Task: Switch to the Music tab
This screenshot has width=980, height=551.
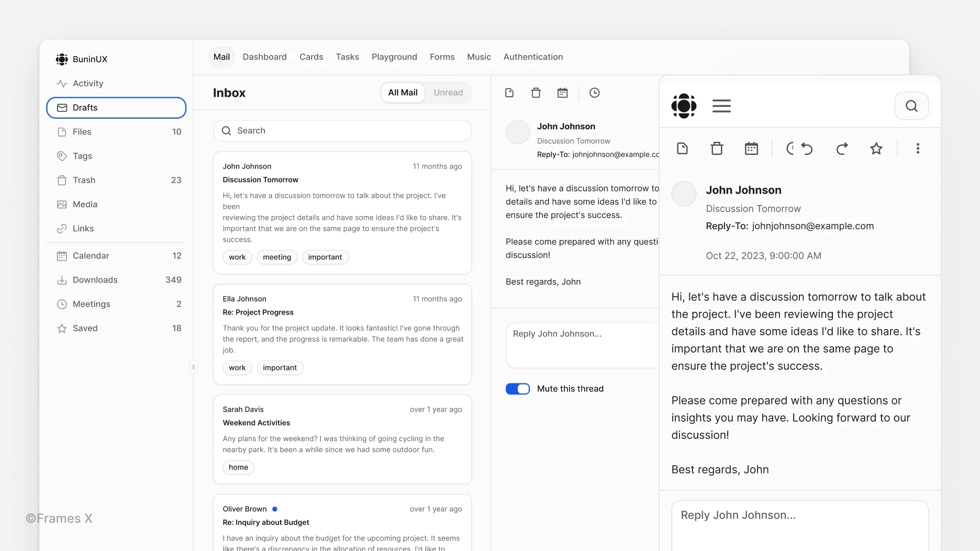Action: [x=478, y=57]
